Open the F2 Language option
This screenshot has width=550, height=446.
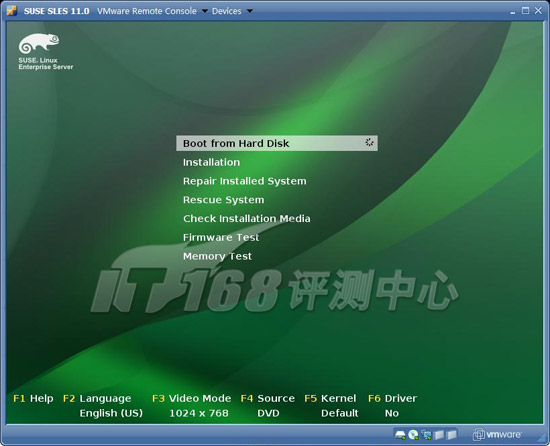click(x=97, y=399)
